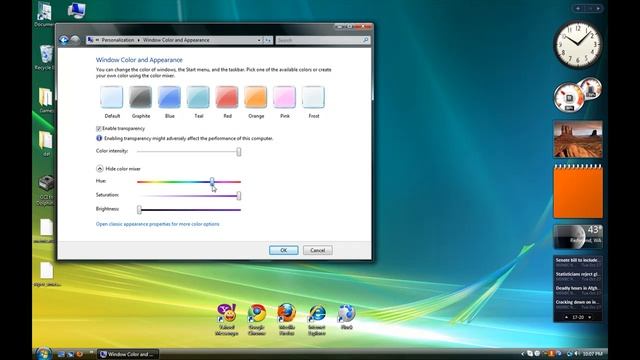This screenshot has height=360, width=640.
Task: Click the transparency information icon
Action: coord(99,138)
